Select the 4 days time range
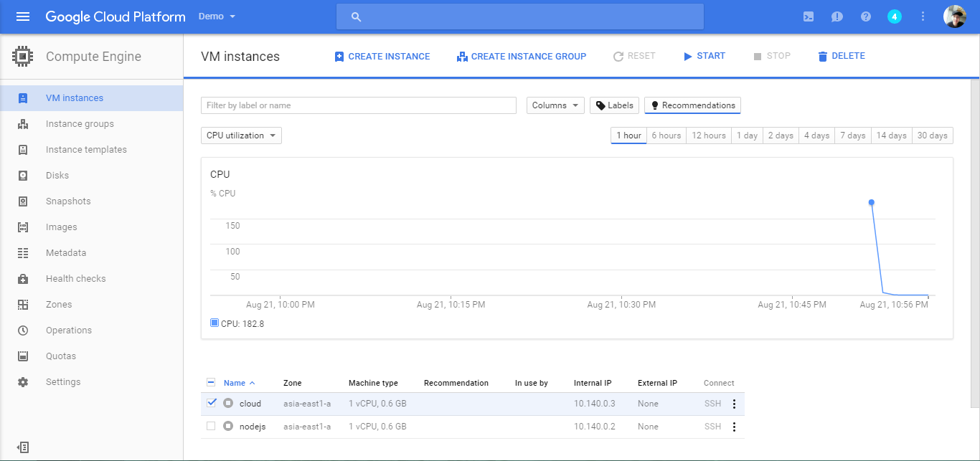This screenshot has width=980, height=461. (816, 136)
